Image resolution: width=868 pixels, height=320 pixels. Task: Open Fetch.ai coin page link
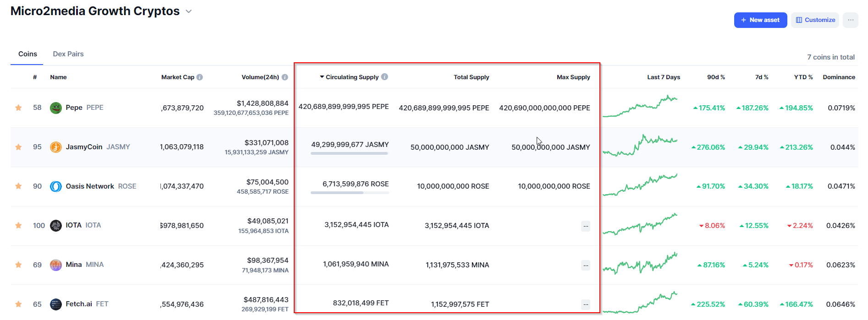[x=87, y=304]
